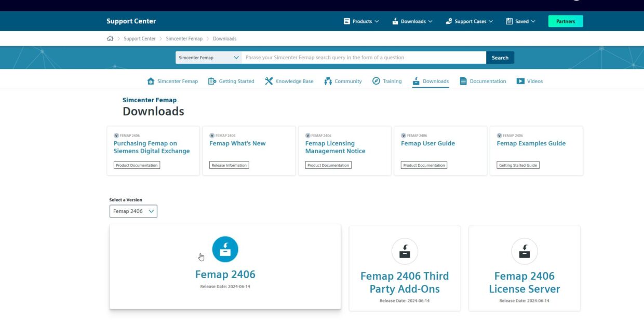Expand the Support Cases dropdown chevron
The image size is (644, 327).
click(x=491, y=21)
